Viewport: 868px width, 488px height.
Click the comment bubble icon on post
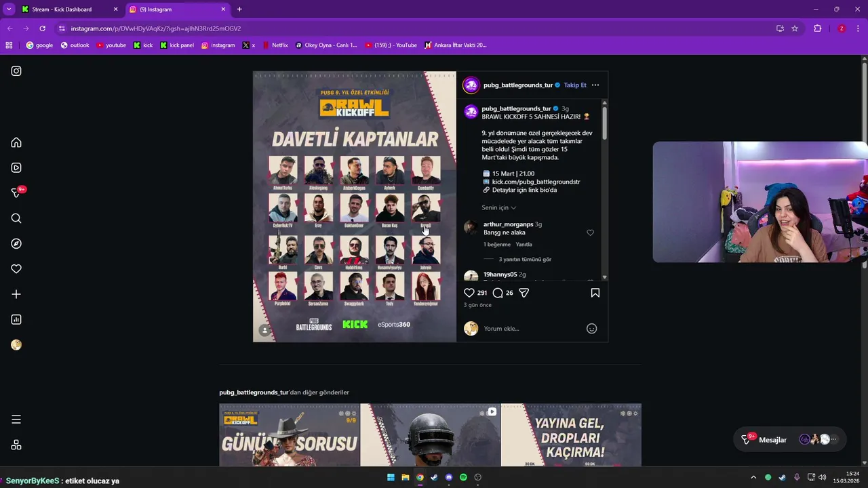pos(498,293)
